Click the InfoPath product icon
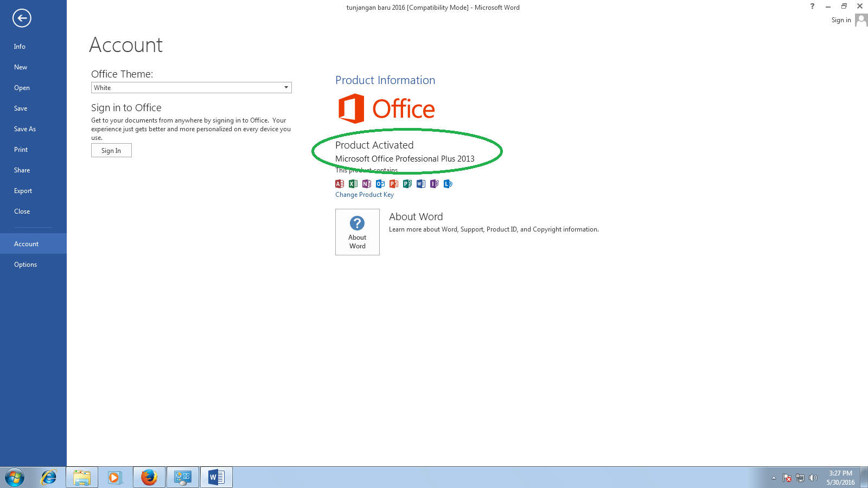This screenshot has height=488, width=868. [x=435, y=184]
